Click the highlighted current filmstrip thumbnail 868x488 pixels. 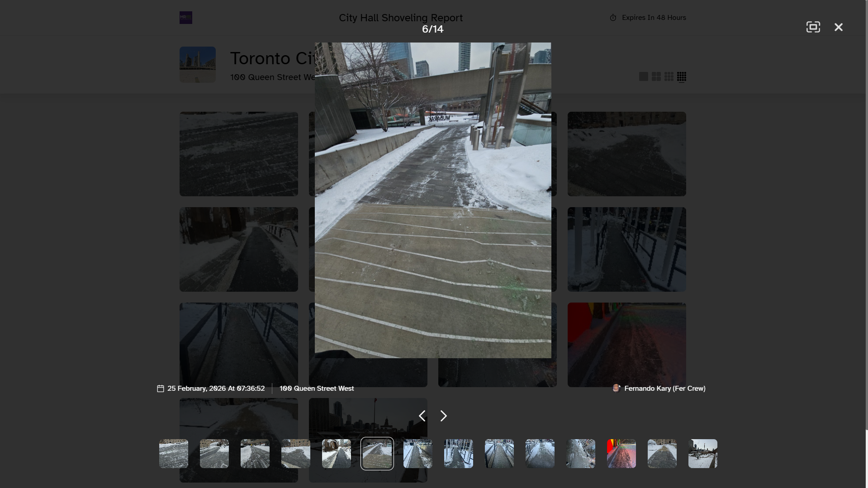pyautogui.click(x=377, y=454)
